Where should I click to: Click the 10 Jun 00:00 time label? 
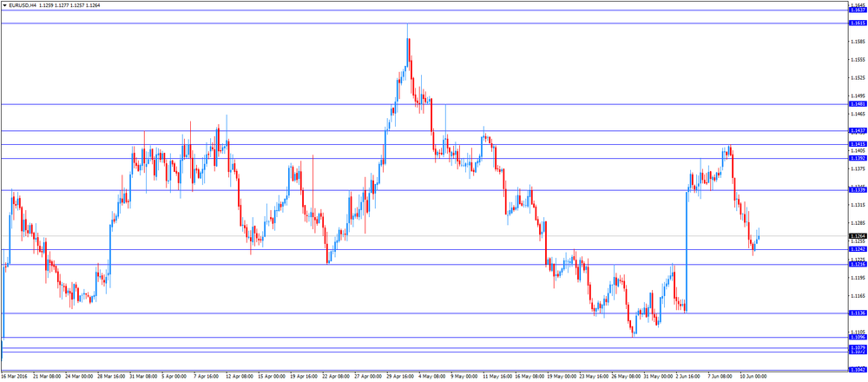click(x=753, y=377)
